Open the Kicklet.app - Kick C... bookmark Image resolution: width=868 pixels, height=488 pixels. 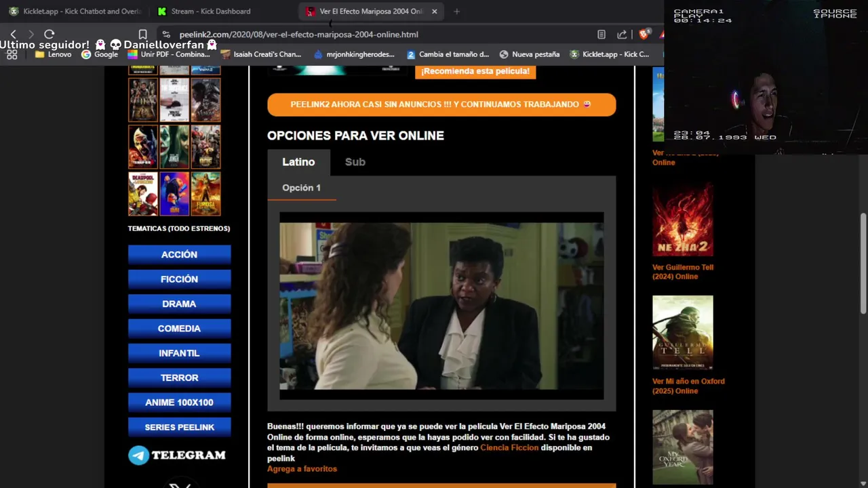610,54
